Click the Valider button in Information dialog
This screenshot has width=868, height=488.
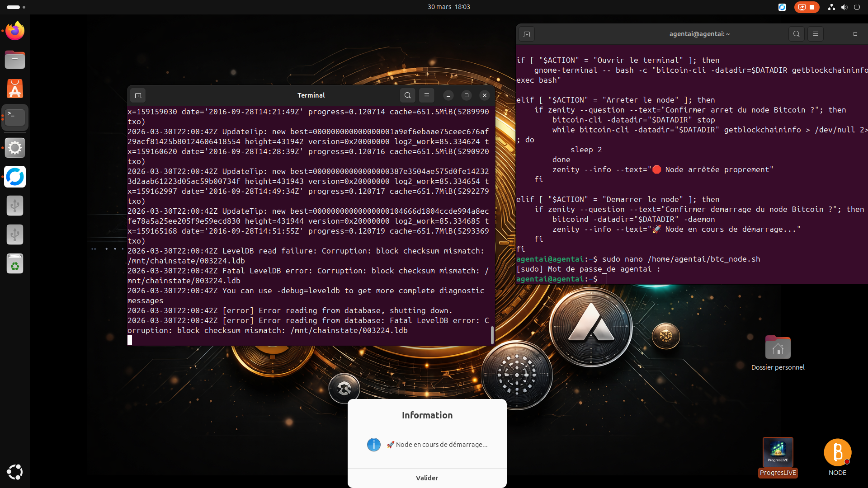point(427,478)
